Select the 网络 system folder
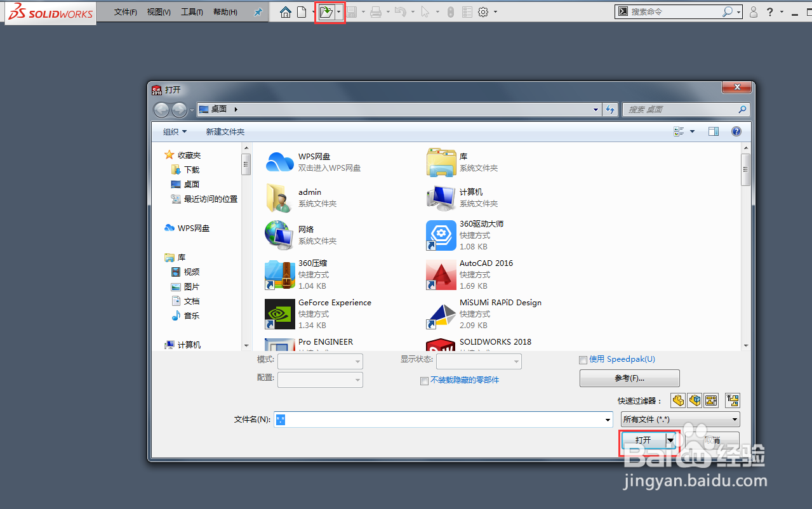This screenshot has height=509, width=812. (x=301, y=235)
